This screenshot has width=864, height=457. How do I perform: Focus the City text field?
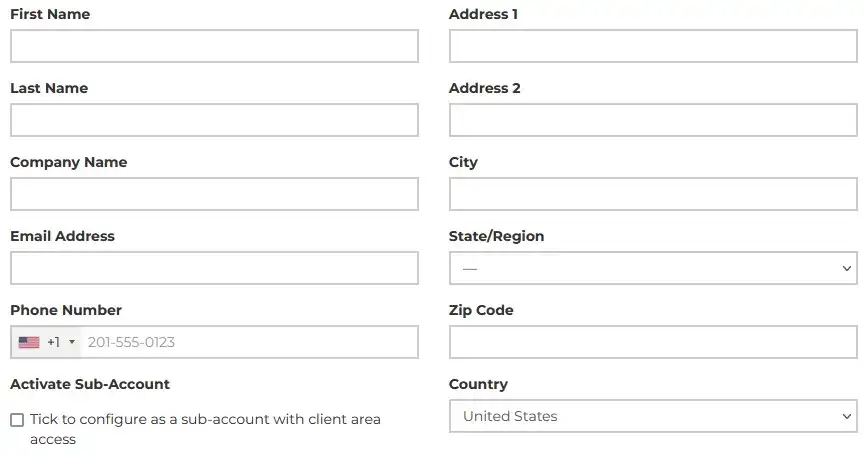[x=653, y=194]
